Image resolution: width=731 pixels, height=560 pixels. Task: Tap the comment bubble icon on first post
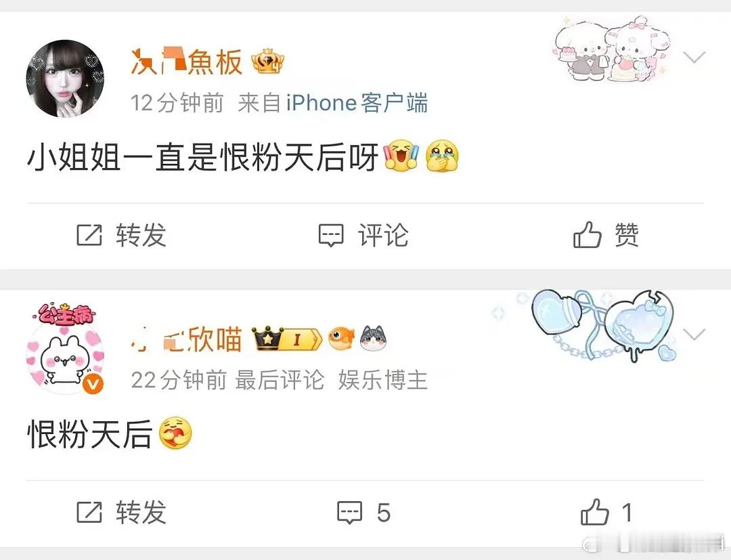331,235
